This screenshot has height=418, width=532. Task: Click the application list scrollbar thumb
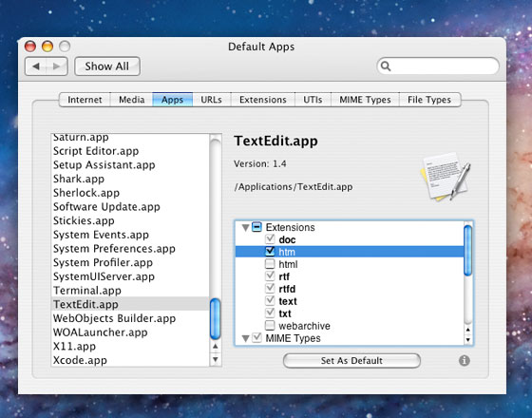click(x=215, y=319)
